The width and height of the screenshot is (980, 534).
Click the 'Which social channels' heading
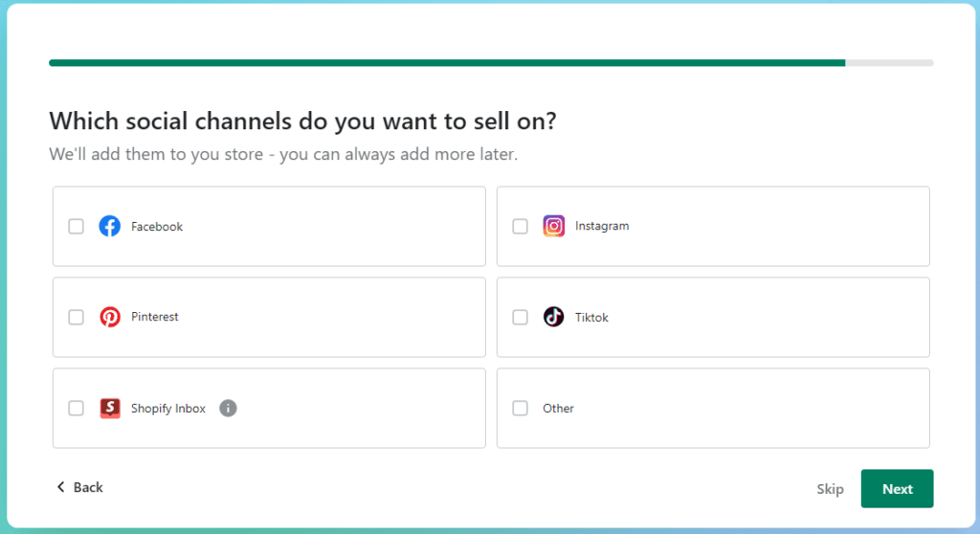[302, 121]
